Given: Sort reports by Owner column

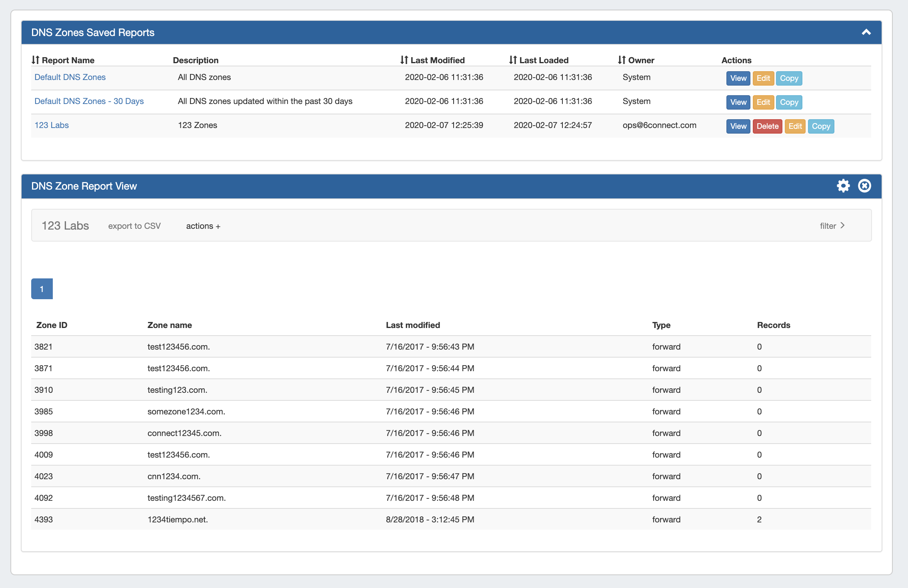Looking at the screenshot, I should [x=636, y=60].
